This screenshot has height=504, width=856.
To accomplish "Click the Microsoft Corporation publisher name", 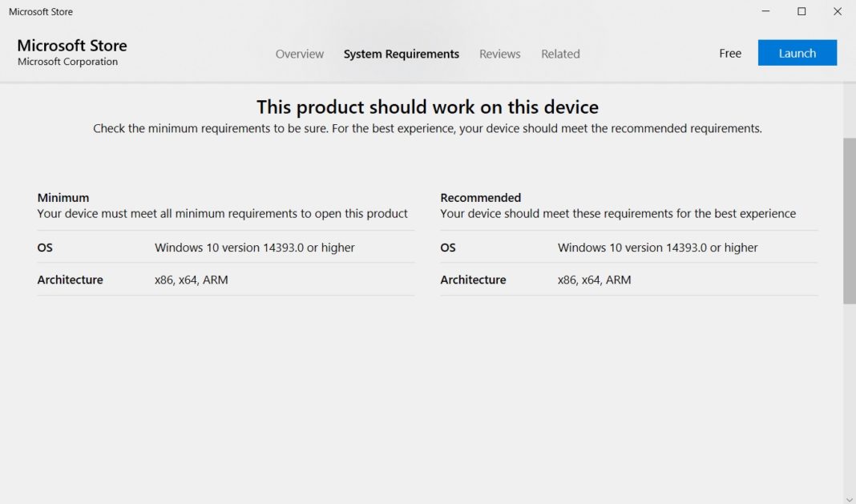I will pyautogui.click(x=67, y=62).
